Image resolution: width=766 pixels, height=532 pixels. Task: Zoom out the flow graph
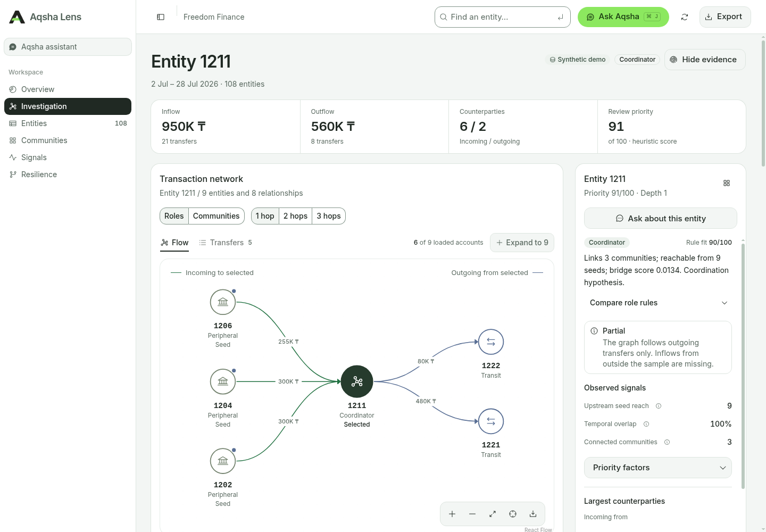coord(472,514)
